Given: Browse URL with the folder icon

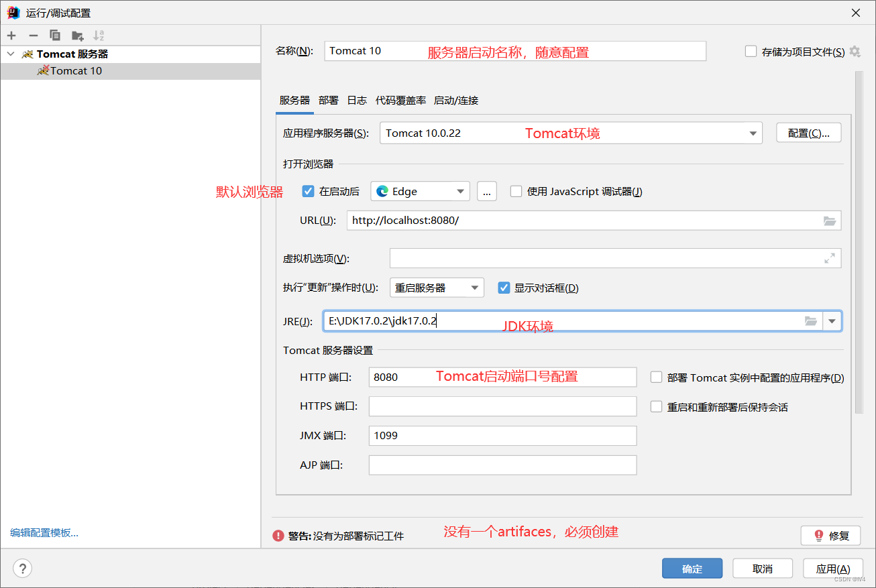Looking at the screenshot, I should 830,221.
